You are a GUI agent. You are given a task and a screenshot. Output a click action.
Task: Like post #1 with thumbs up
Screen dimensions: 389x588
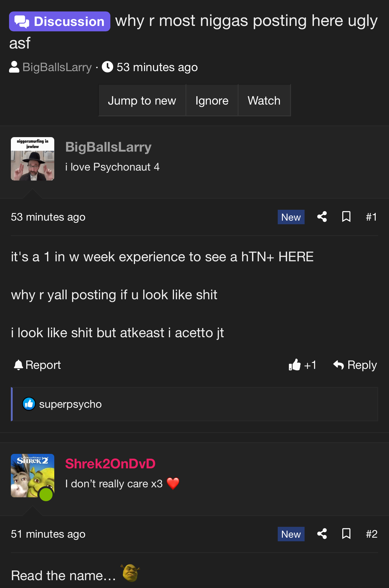point(302,365)
